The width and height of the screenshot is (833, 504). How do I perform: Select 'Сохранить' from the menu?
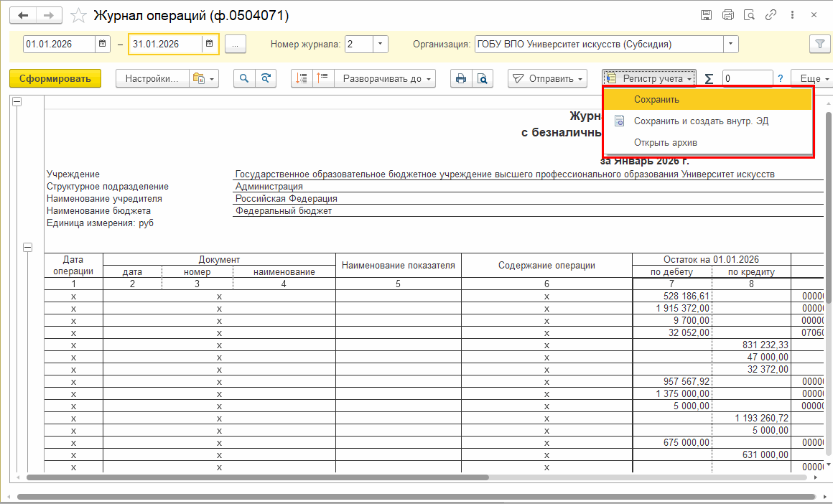coord(656,100)
